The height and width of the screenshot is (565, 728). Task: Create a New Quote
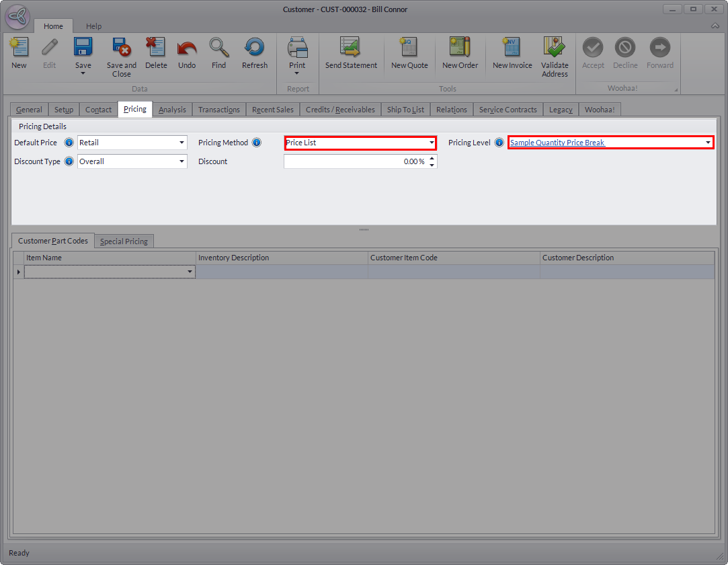(409, 48)
